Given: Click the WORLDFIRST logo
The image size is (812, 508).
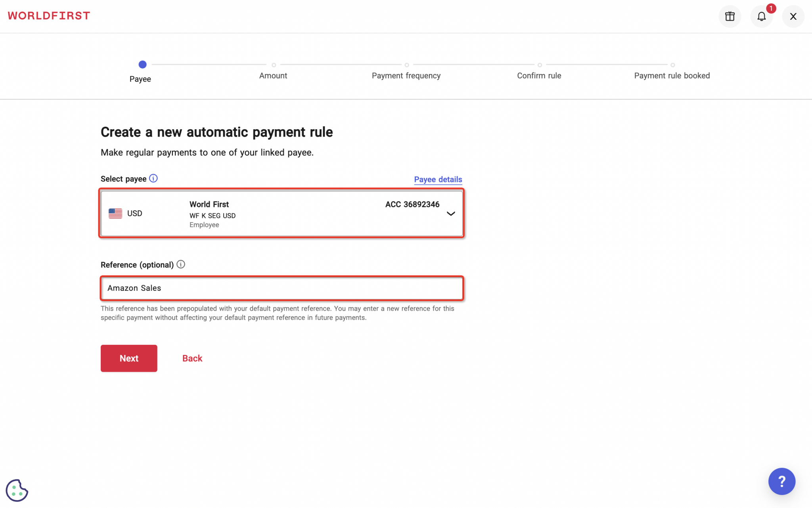Looking at the screenshot, I should coord(48,15).
